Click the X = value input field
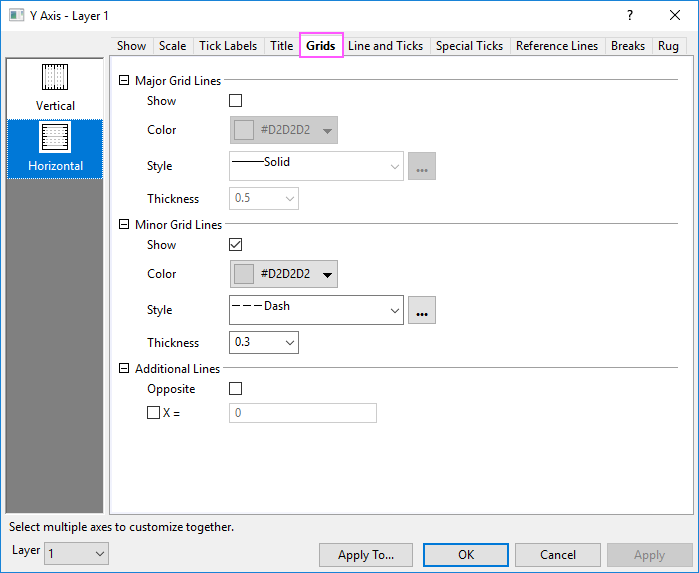Image resolution: width=699 pixels, height=573 pixels. click(303, 413)
